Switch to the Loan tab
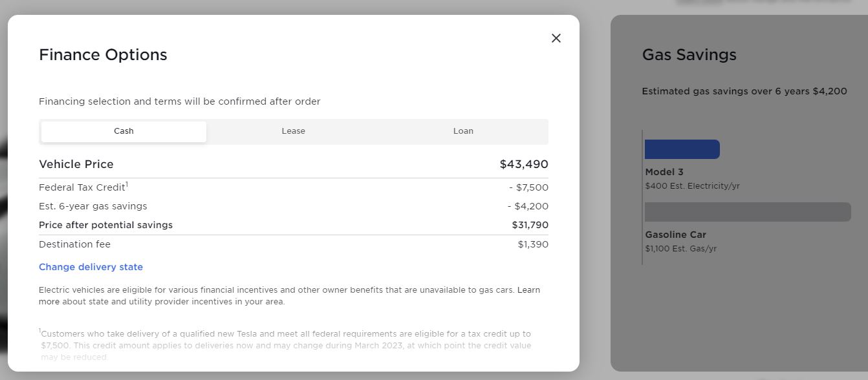The image size is (868, 380). coord(463,131)
